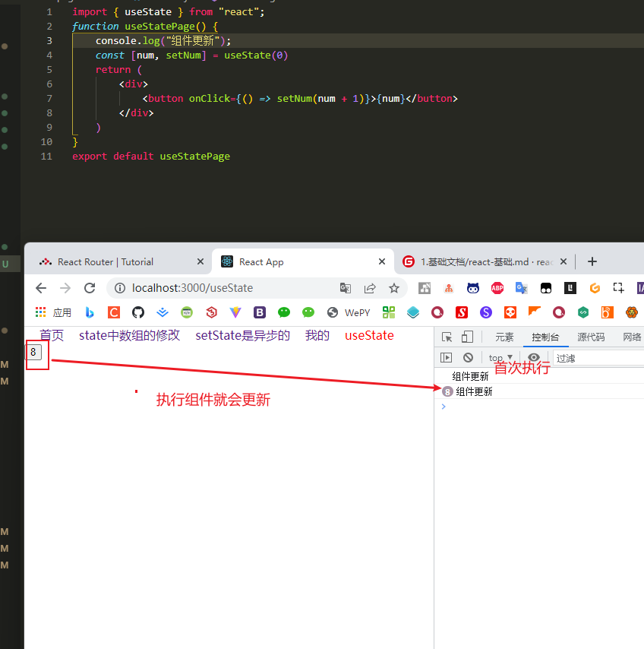Open the purple S bookmark icon
The height and width of the screenshot is (649, 644).
[486, 312]
